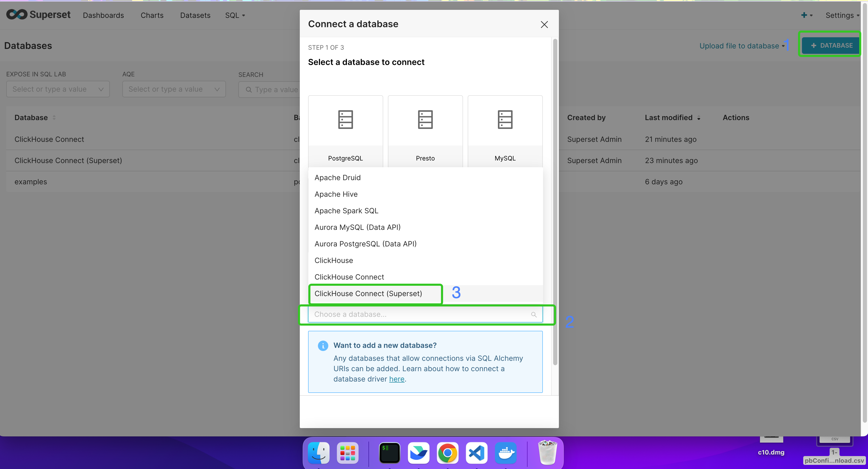Image resolution: width=868 pixels, height=469 pixels.
Task: Click '23 minutes ago' cell
Action: 671,160
